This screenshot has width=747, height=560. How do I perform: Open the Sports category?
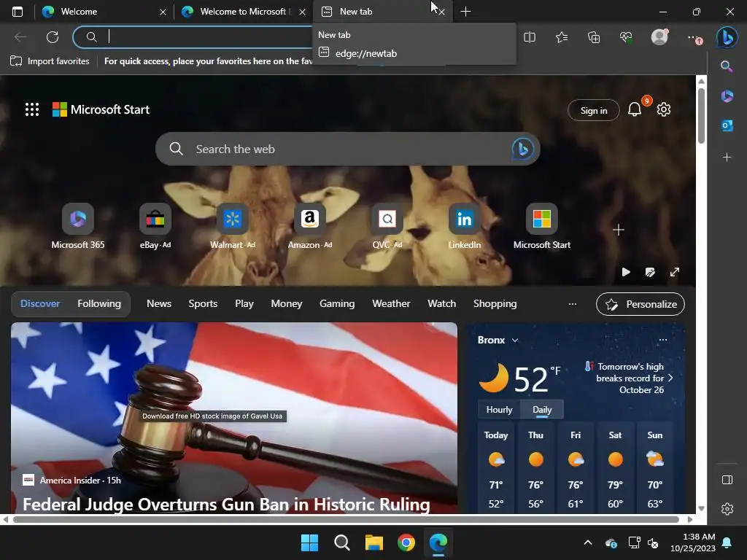pos(203,304)
